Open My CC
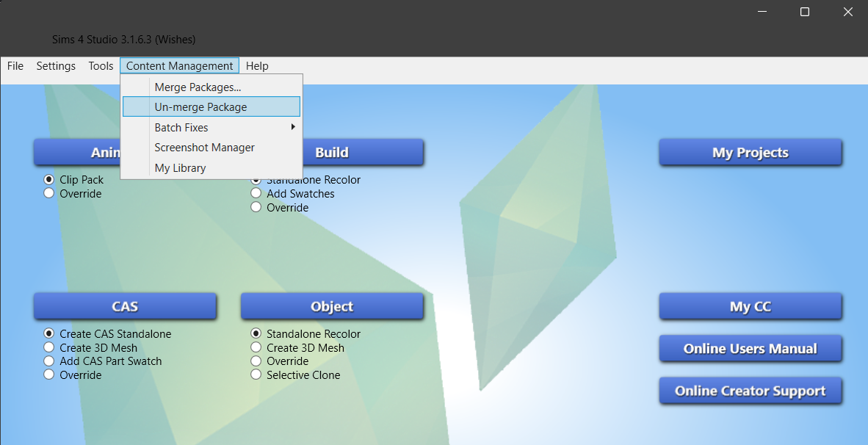 click(750, 306)
